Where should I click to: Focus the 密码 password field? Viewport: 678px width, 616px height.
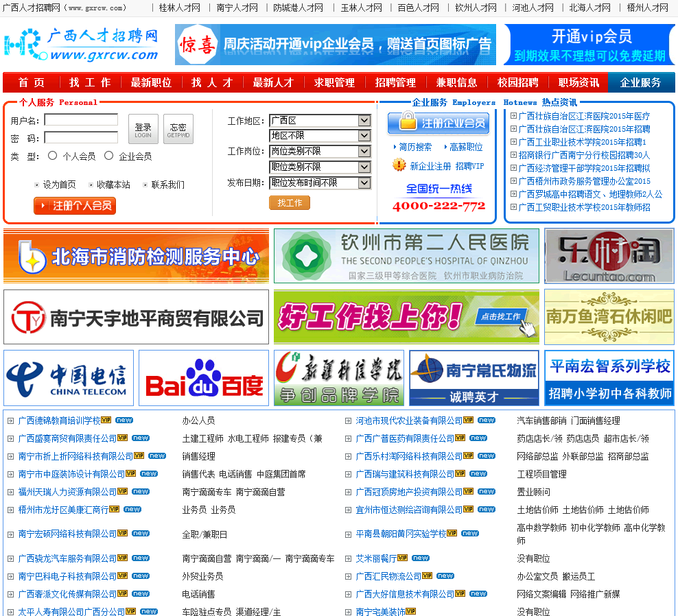81,137
